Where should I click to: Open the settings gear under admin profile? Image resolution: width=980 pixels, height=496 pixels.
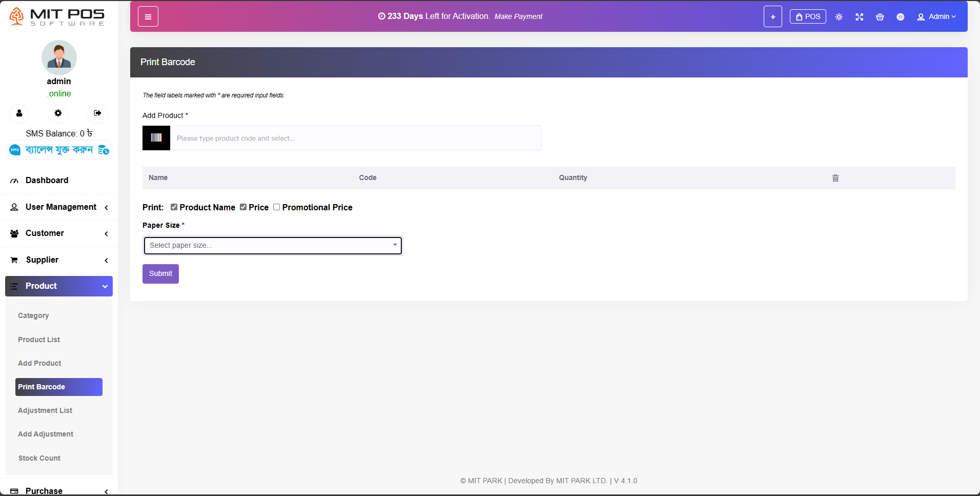pyautogui.click(x=58, y=113)
